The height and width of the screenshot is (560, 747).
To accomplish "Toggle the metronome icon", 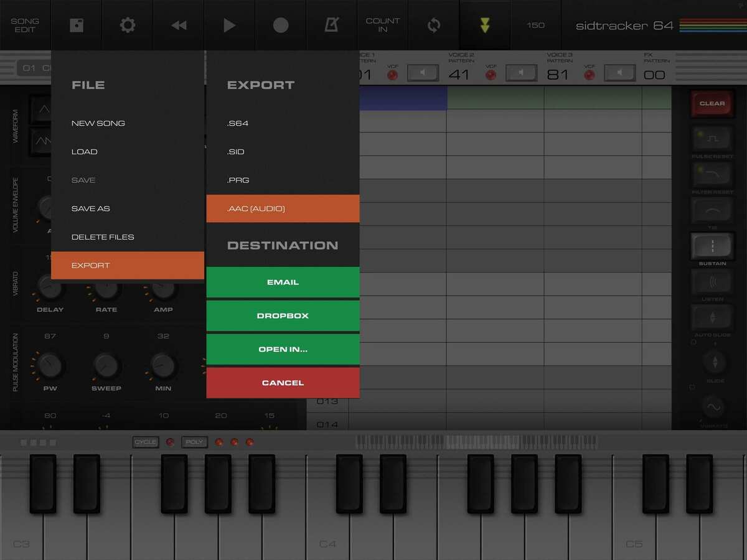I will click(x=332, y=25).
